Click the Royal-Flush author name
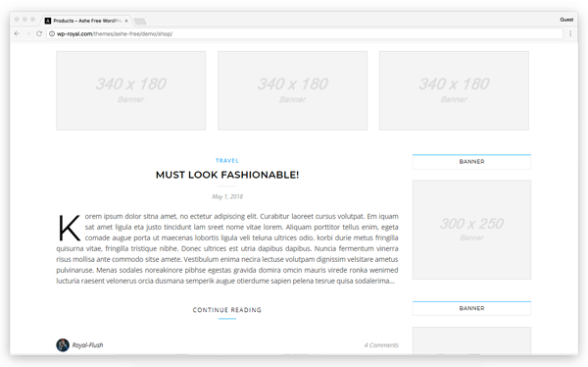 (x=87, y=344)
